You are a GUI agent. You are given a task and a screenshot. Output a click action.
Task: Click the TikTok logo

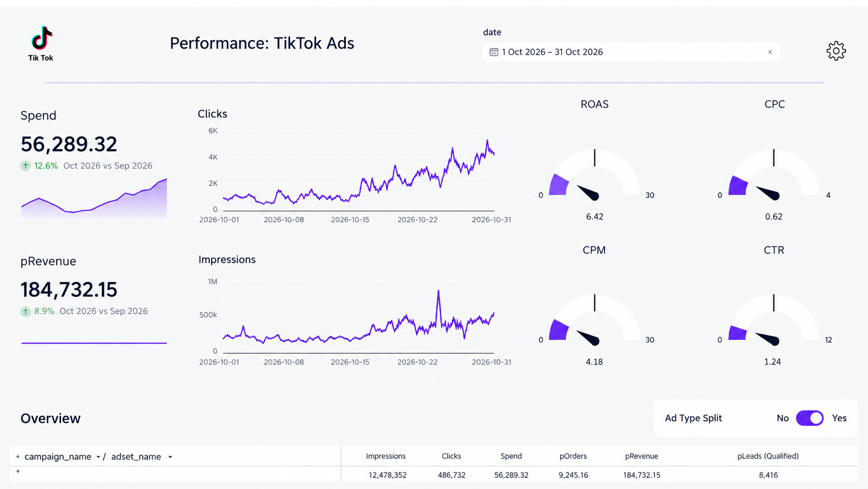[x=41, y=44]
